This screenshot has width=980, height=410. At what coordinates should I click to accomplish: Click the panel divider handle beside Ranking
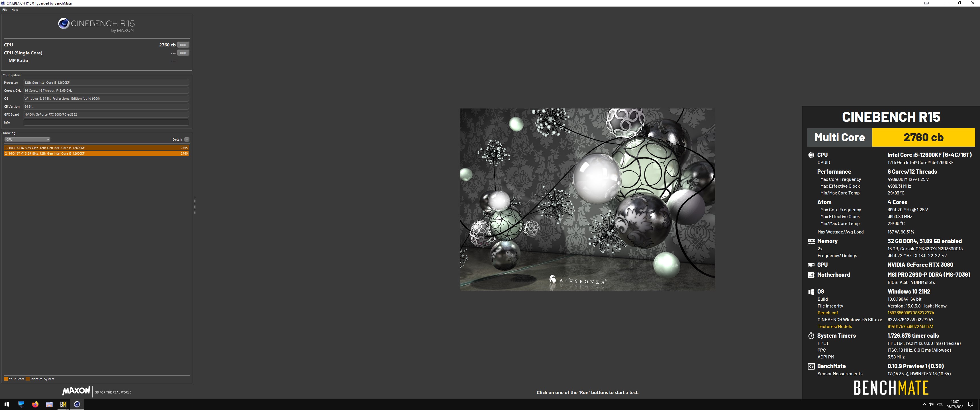point(195,205)
